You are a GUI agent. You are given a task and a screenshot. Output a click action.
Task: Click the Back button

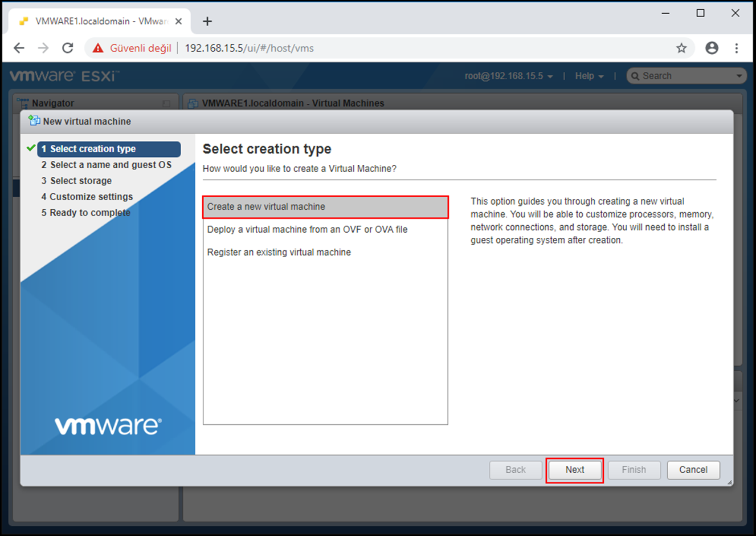tap(516, 470)
